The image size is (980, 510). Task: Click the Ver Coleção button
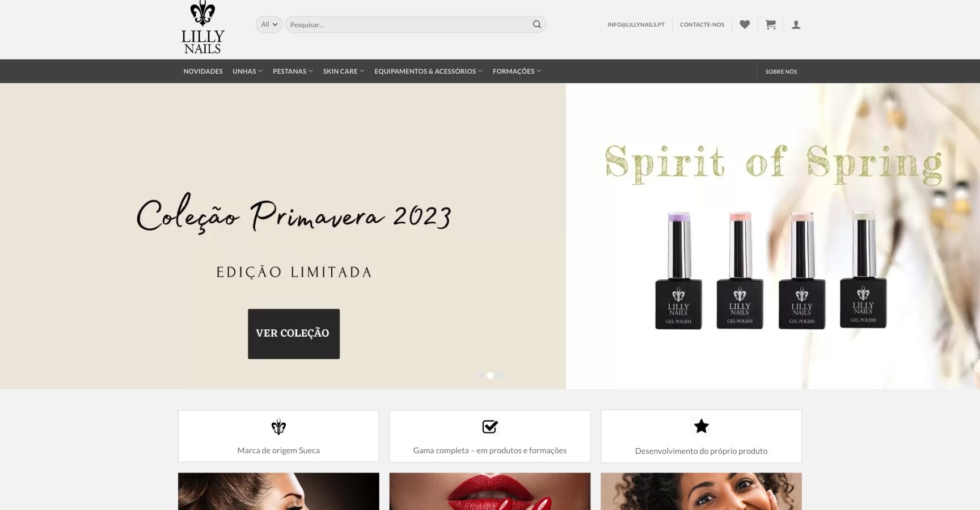294,334
